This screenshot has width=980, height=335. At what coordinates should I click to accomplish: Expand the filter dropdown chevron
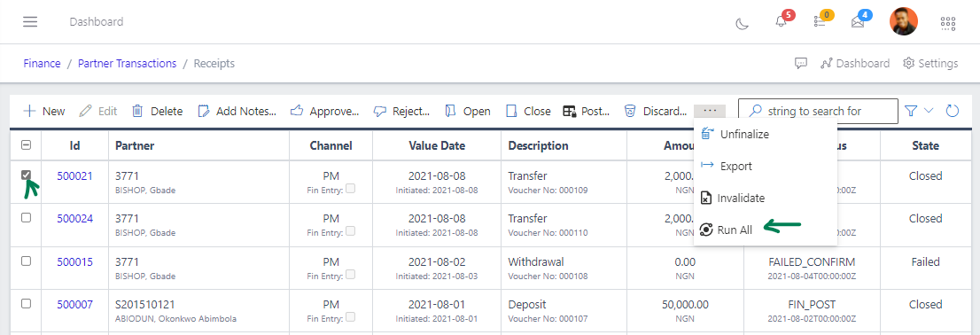(x=928, y=111)
